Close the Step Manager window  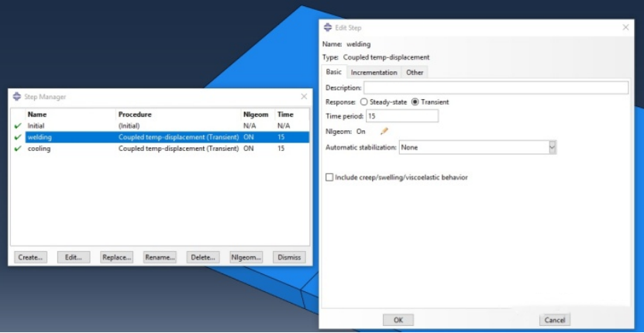[x=304, y=97]
